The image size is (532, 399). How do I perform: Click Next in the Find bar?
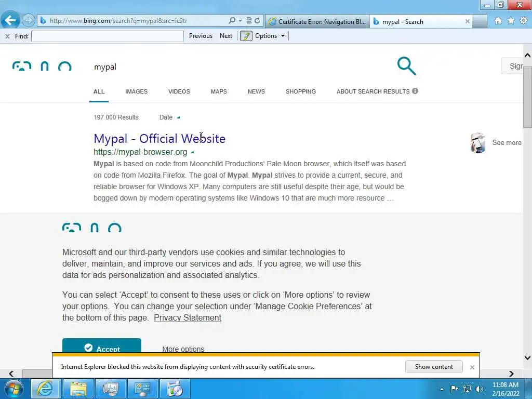pos(226,36)
